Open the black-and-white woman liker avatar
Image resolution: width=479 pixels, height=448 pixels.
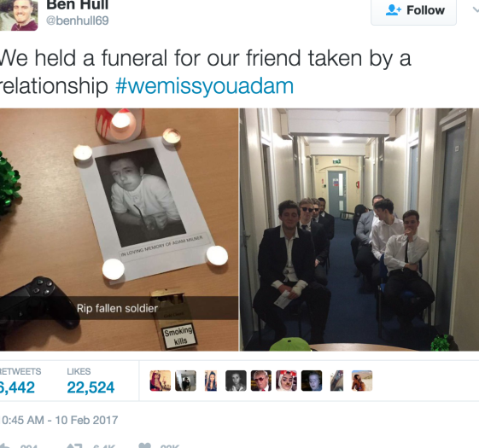tap(236, 381)
